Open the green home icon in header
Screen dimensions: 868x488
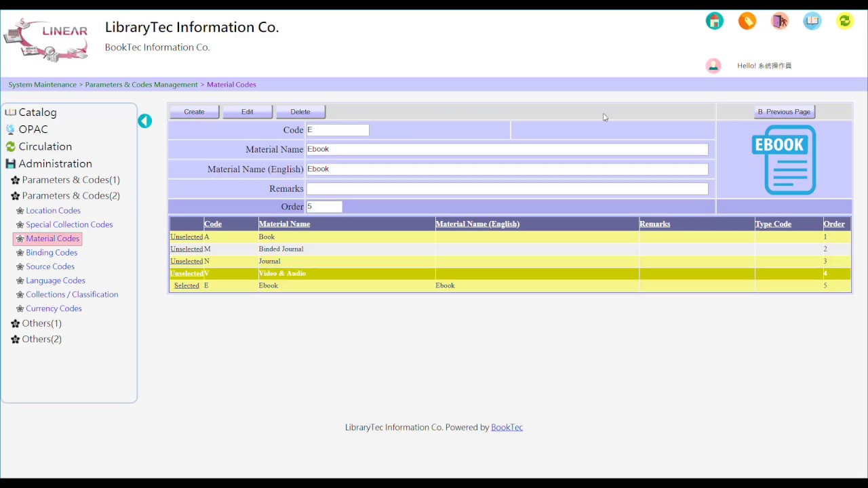click(x=715, y=21)
